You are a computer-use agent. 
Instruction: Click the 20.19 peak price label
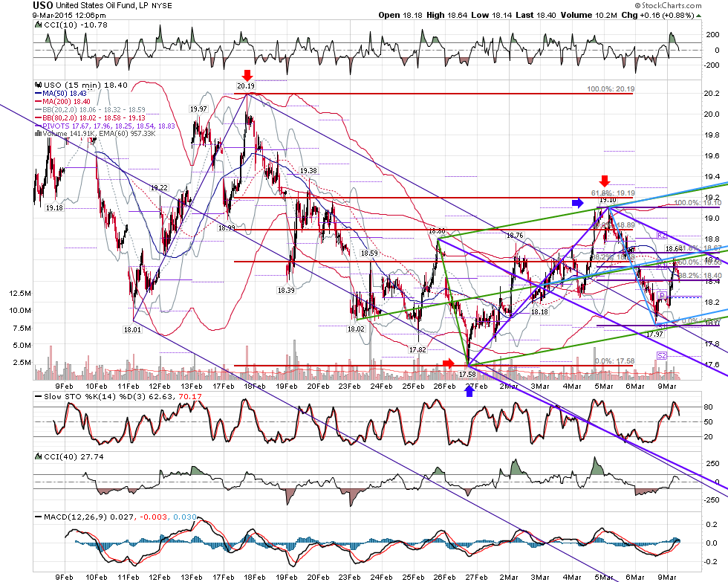coord(246,86)
